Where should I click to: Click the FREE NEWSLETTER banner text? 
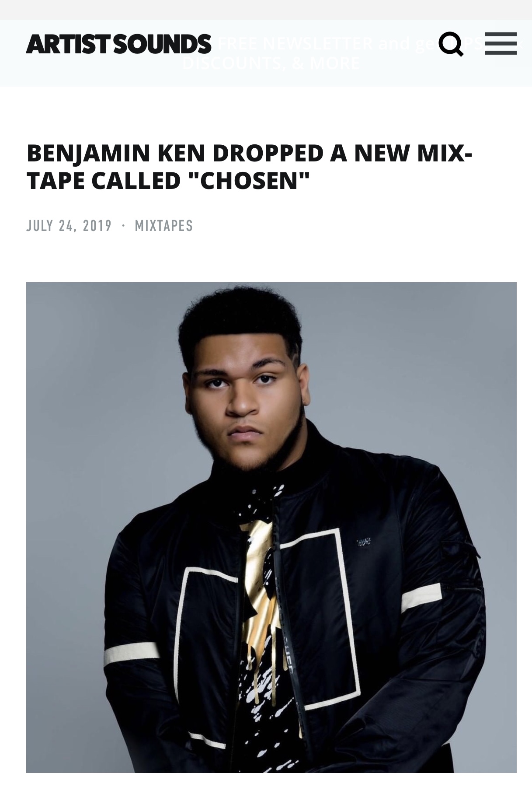pyautogui.click(x=295, y=44)
